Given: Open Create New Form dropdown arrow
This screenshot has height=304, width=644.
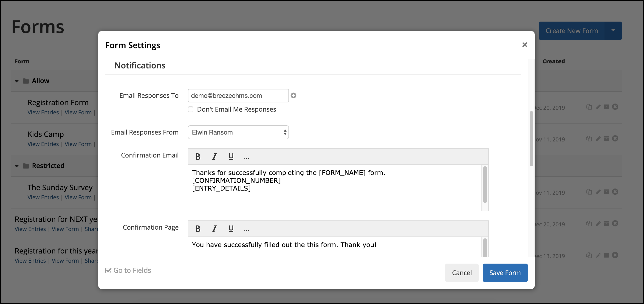Looking at the screenshot, I should 613,31.
